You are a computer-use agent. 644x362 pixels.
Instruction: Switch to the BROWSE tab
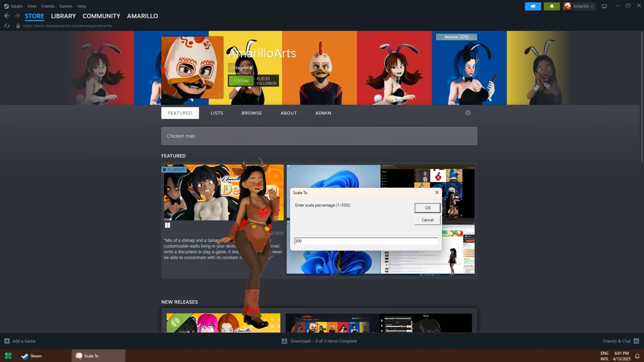252,113
